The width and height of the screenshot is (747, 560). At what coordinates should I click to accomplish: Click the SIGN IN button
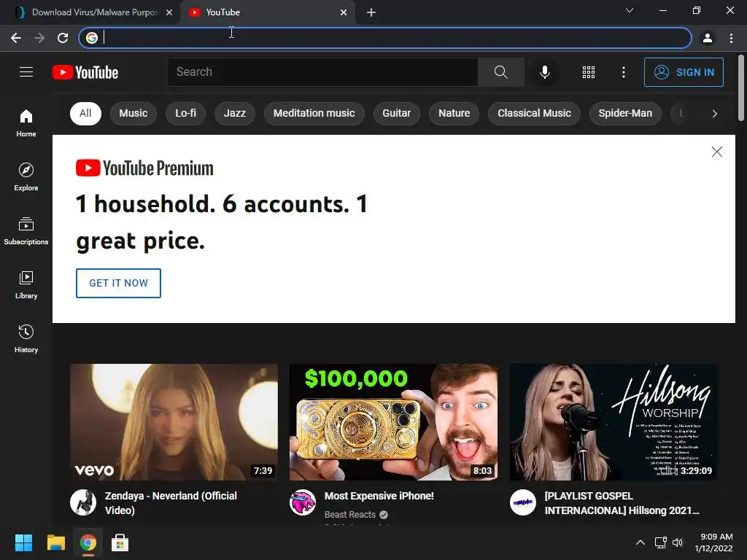point(684,72)
